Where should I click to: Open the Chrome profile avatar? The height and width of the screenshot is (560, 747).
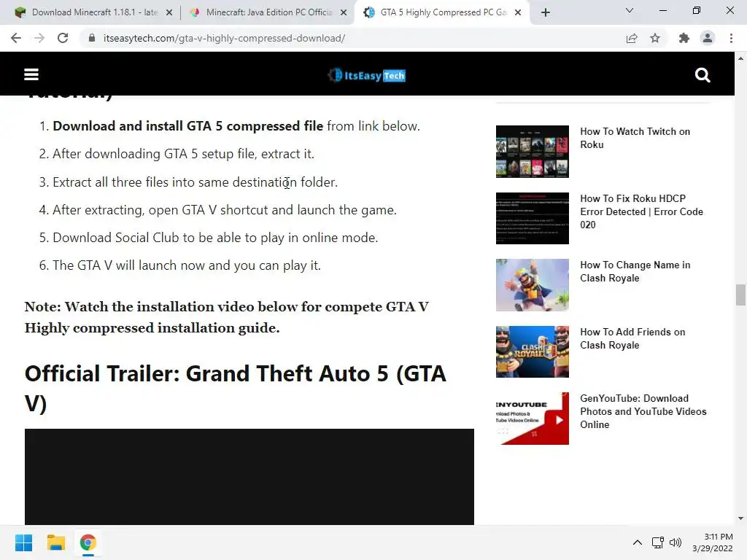(708, 38)
